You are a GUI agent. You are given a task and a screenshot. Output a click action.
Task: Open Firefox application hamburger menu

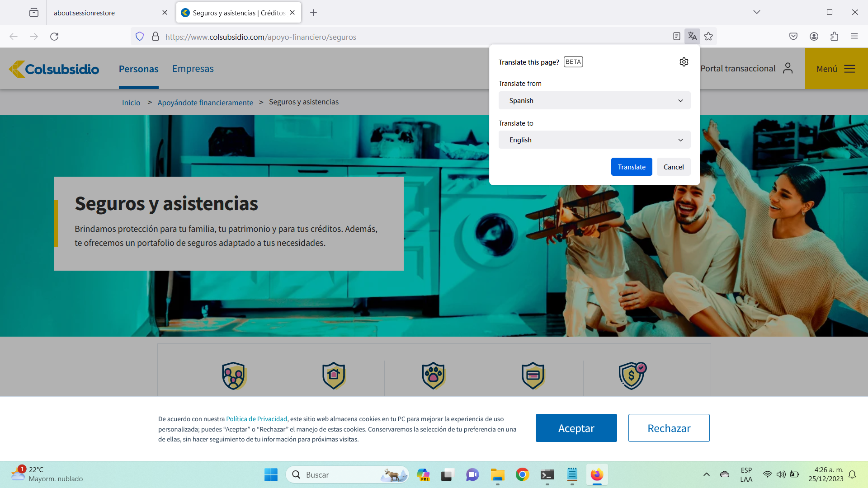coord(854,37)
